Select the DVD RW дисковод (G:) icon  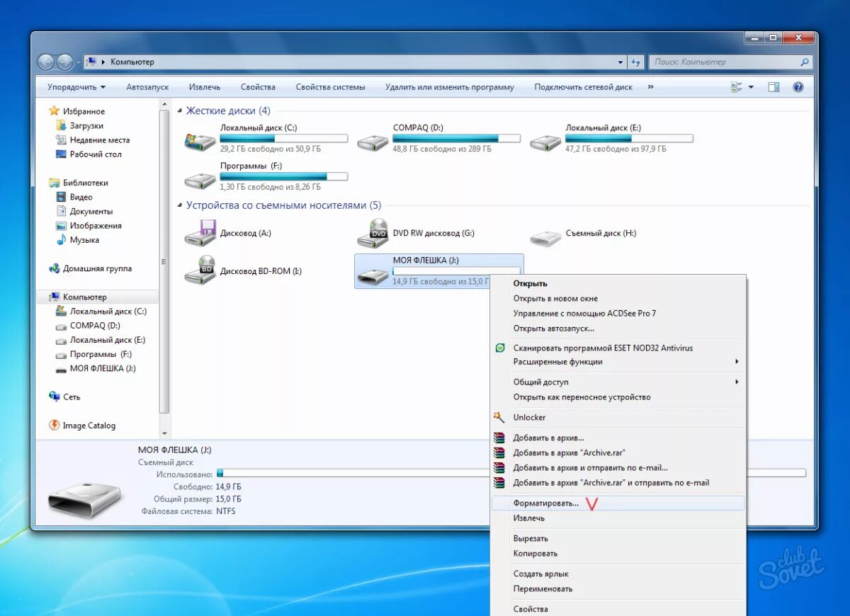tap(373, 233)
